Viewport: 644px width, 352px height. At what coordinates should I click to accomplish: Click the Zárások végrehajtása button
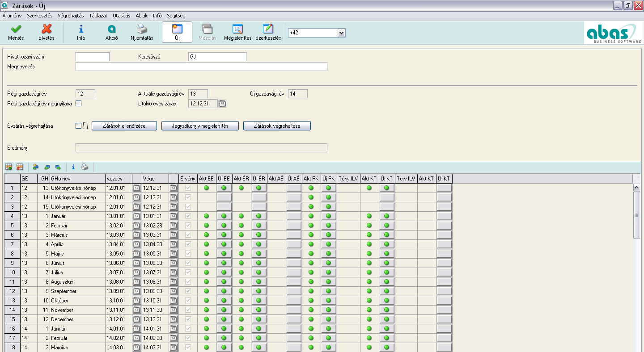point(277,126)
